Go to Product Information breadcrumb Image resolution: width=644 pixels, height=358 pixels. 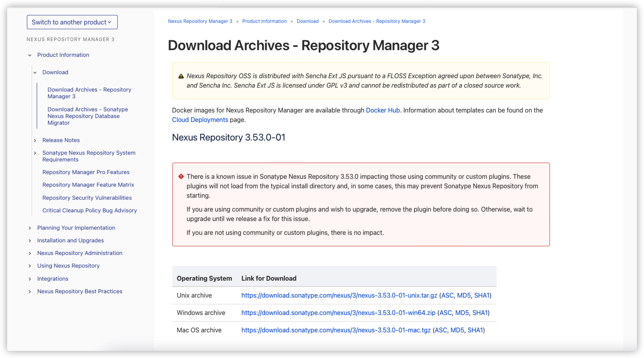coord(264,21)
